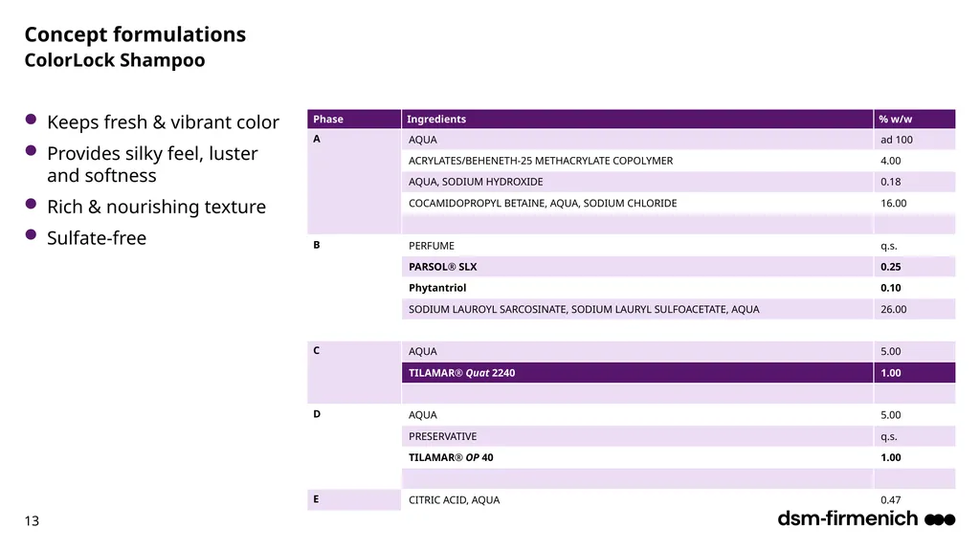Click '5.00' value in phase D
The width and height of the screenshot is (980, 550).
(x=891, y=415)
